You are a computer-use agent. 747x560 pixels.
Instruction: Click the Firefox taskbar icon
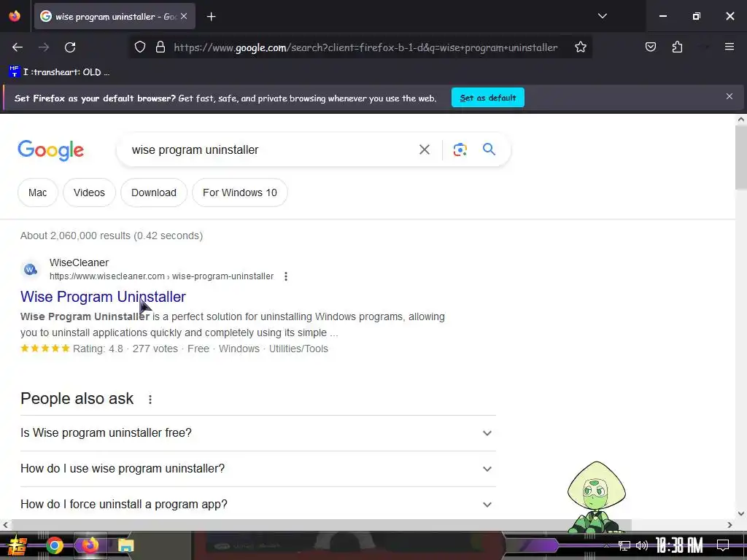click(90, 545)
